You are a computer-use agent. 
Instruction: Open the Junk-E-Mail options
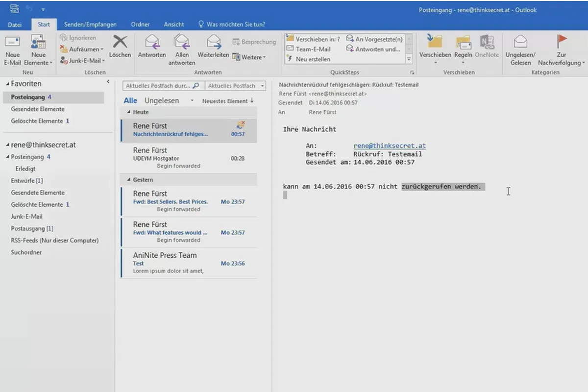(x=83, y=60)
